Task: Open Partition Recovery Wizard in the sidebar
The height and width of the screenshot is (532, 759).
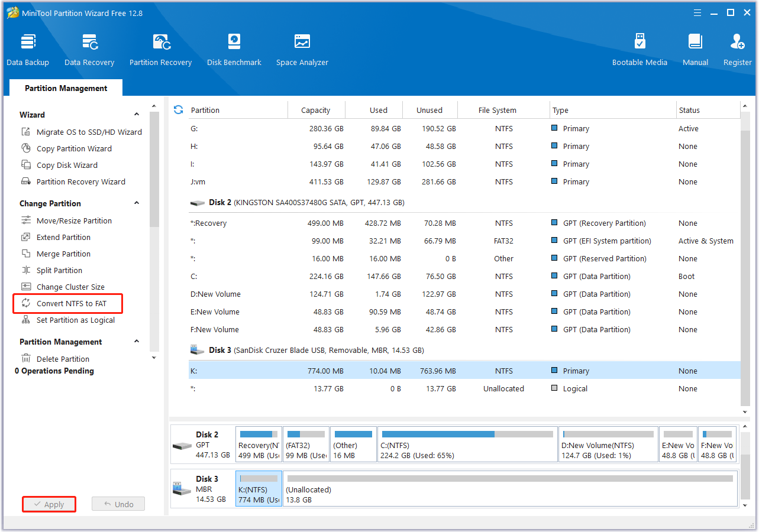Action: (x=73, y=182)
